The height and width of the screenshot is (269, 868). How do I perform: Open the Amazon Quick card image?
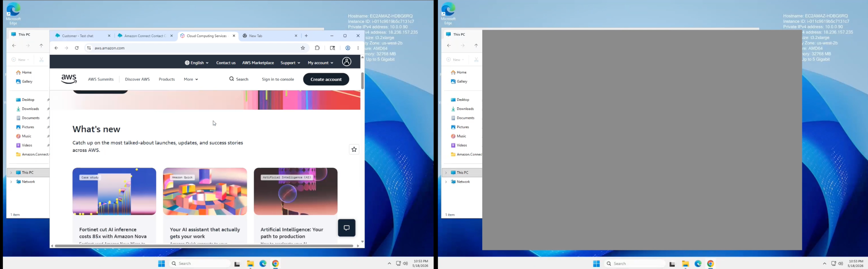click(205, 191)
